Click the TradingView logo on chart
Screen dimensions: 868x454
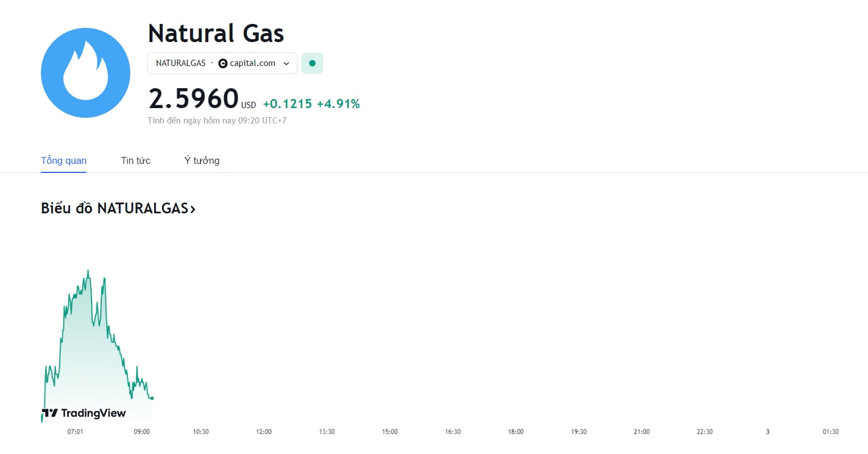84,413
